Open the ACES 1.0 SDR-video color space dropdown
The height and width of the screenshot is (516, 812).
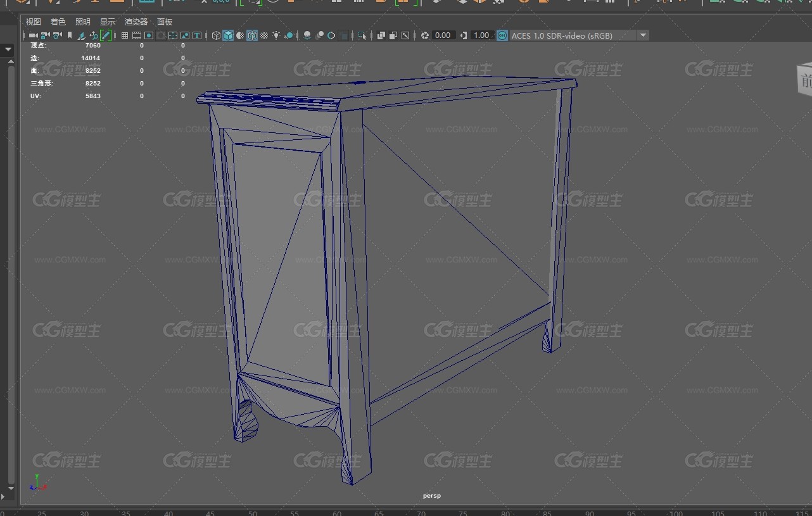(579, 35)
